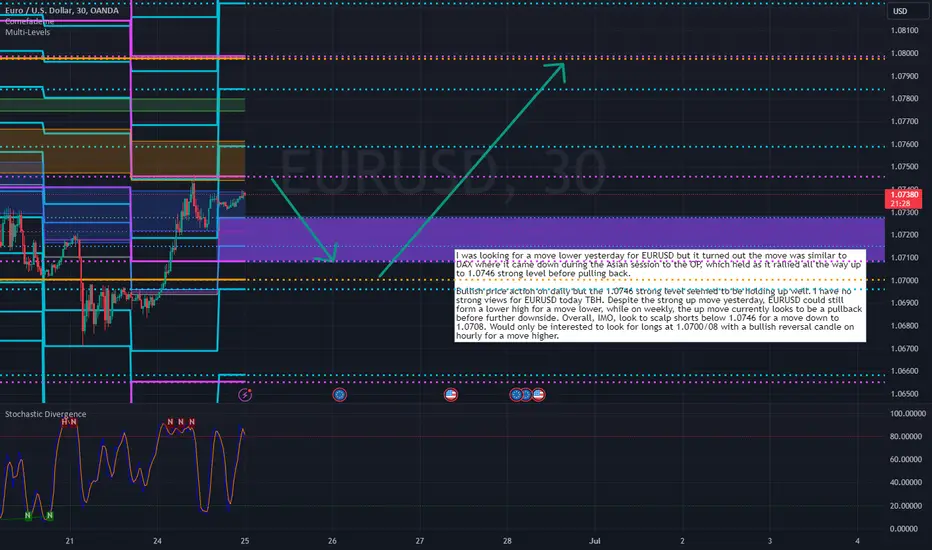
Task: Open the US flag economic event above date 28
Action: [x=539, y=394]
